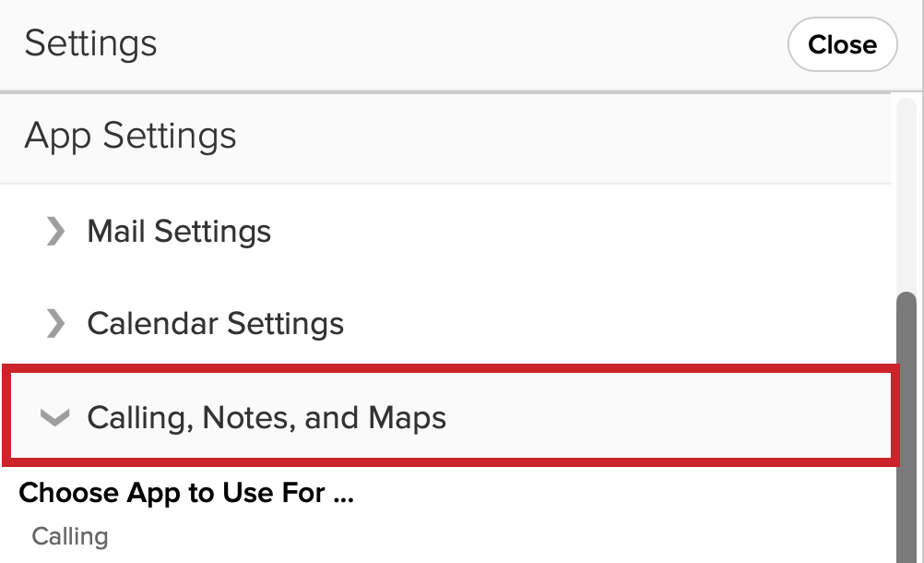Screen dimensions: 924x563
Task: Open the Mail Settings section label
Action: 179,231
